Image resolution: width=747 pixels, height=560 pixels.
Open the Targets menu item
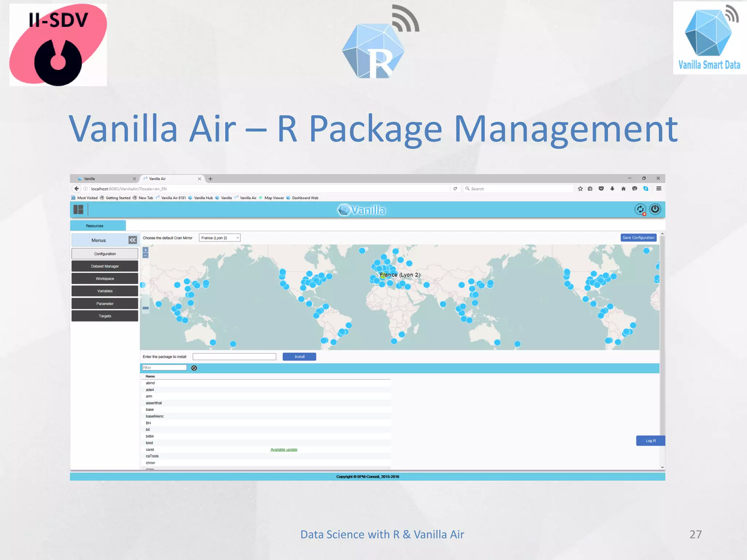pyautogui.click(x=105, y=316)
